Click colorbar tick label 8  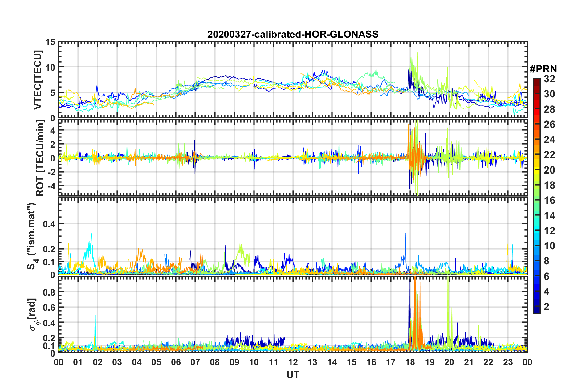pyautogui.click(x=547, y=261)
